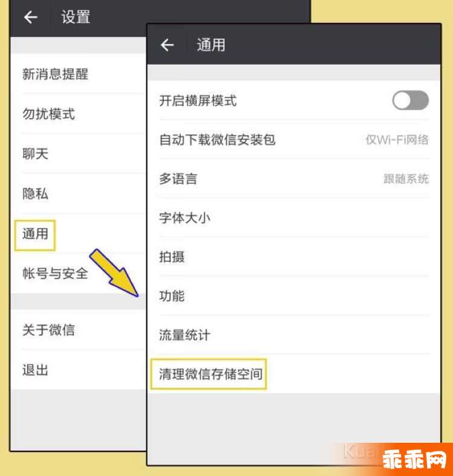This screenshot has height=476, width=453.
Task: Open 字体大小 setting
Action: pos(294,217)
